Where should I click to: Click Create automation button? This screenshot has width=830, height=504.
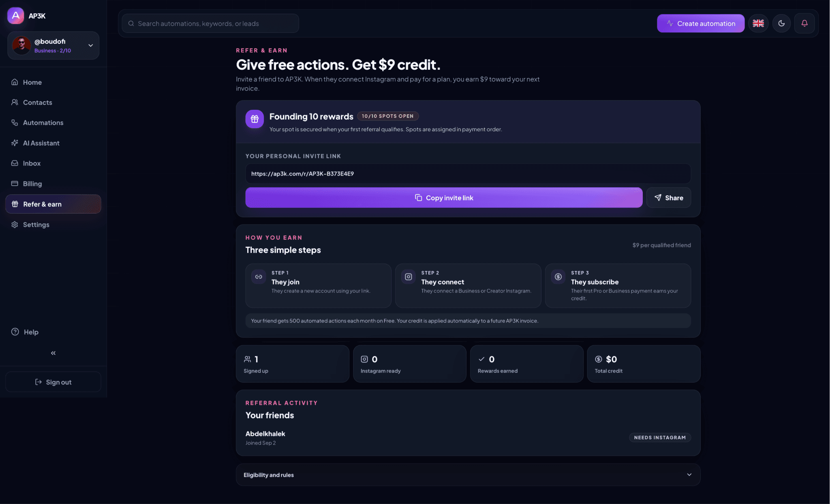701,23
